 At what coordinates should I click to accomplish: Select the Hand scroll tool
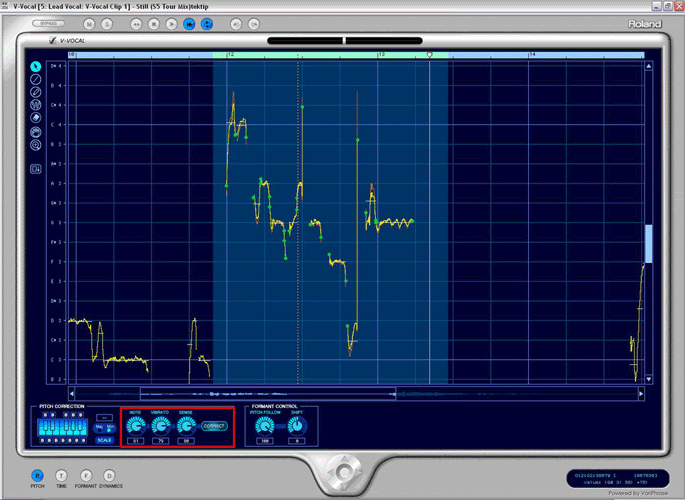[36, 132]
